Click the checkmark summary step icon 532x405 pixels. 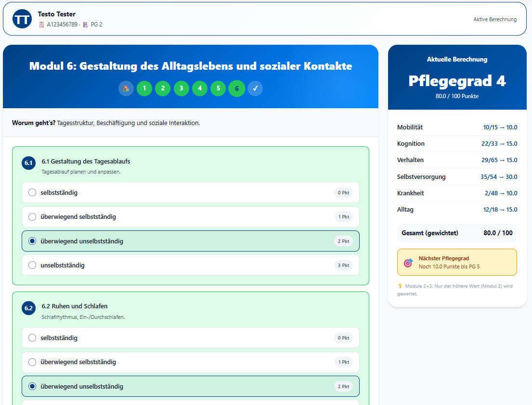(255, 89)
